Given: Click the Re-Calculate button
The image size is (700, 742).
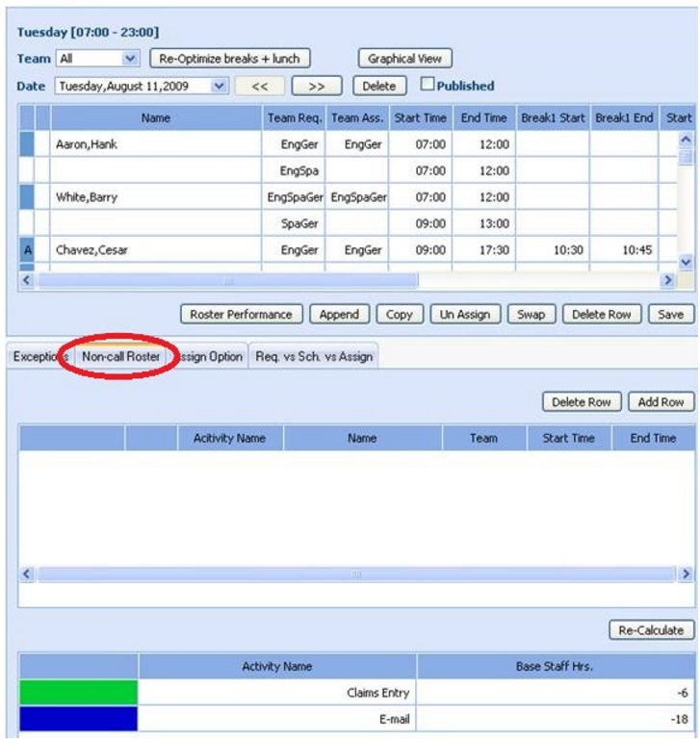Looking at the screenshot, I should (x=652, y=630).
